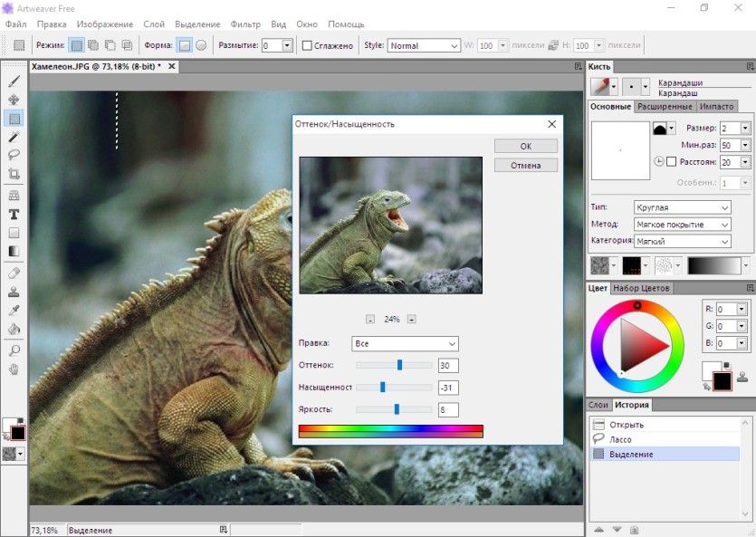Click the Отмена button
756x537 pixels.
tap(525, 166)
